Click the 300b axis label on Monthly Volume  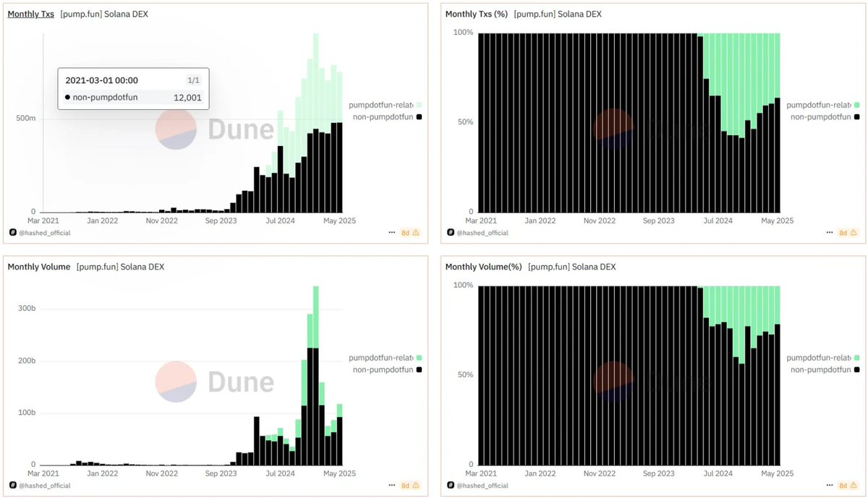click(26, 309)
